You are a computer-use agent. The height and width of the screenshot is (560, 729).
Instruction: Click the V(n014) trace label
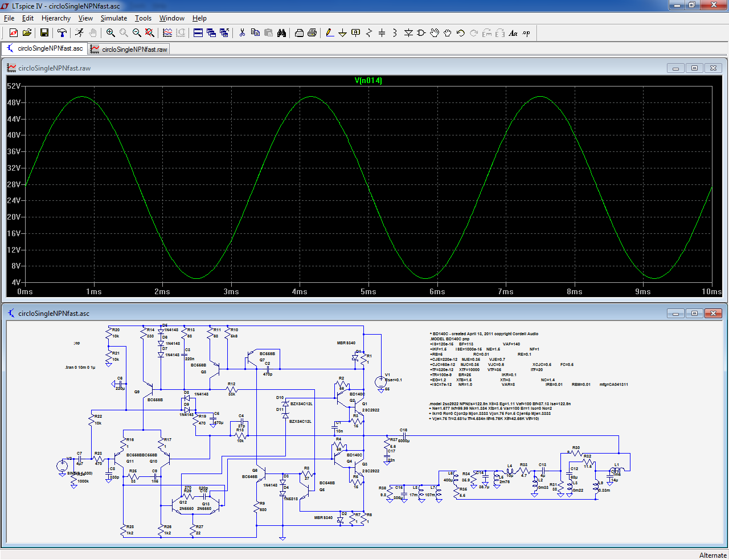point(368,80)
